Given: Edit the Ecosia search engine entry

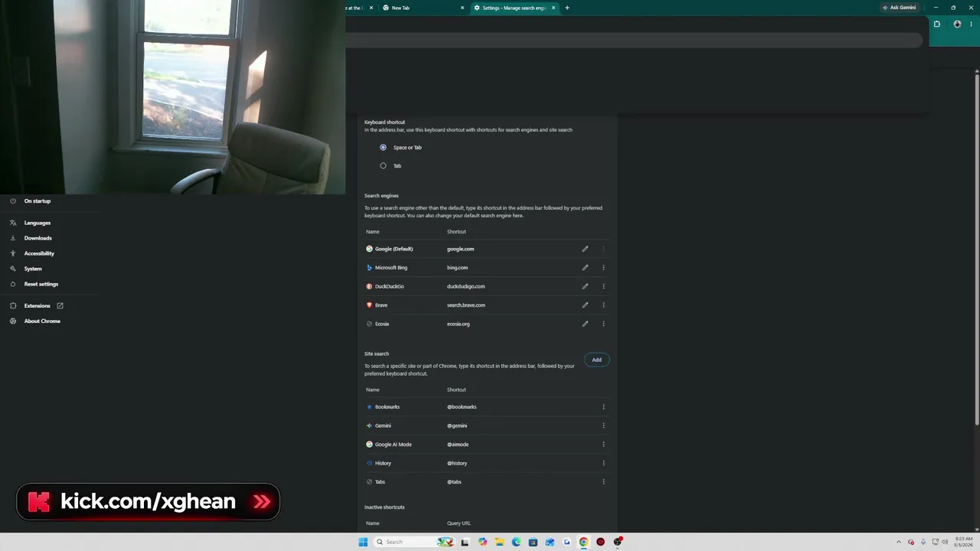Looking at the screenshot, I should [x=585, y=324].
